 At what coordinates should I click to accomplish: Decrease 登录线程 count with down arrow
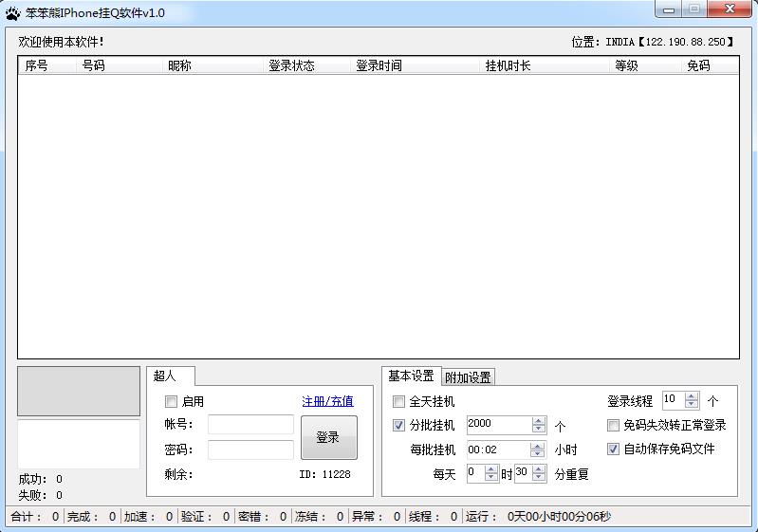click(692, 404)
